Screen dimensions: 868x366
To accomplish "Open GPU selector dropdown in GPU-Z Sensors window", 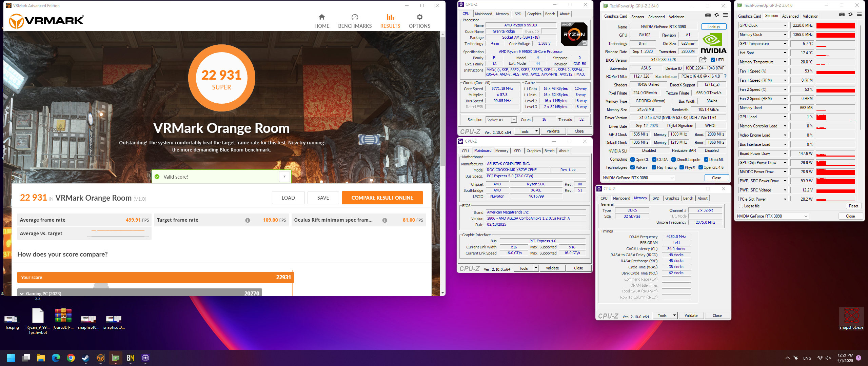I will (x=772, y=216).
